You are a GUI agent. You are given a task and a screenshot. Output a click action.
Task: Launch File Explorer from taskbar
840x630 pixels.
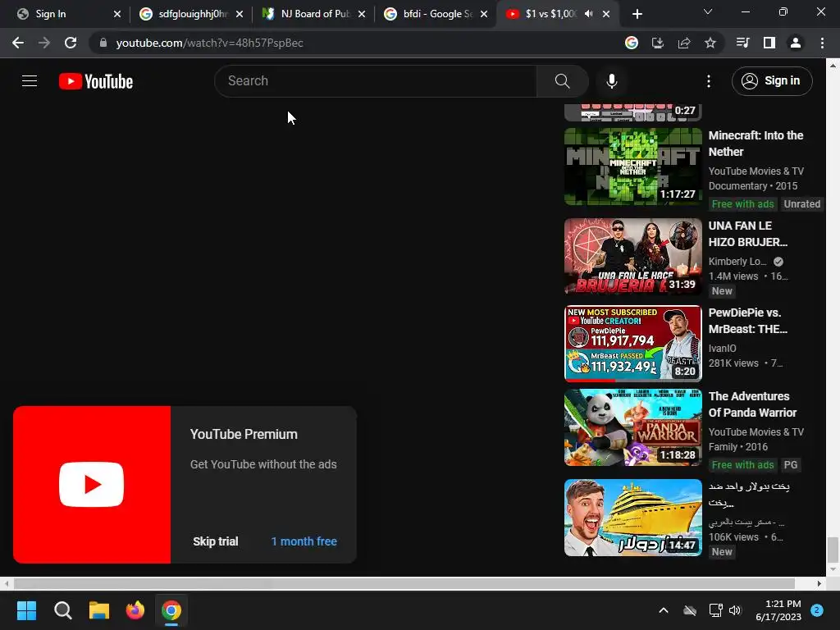tap(99, 610)
